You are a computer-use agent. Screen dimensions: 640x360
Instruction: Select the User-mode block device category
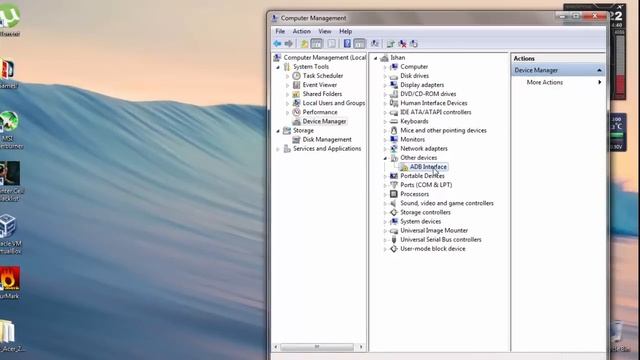click(x=433, y=249)
